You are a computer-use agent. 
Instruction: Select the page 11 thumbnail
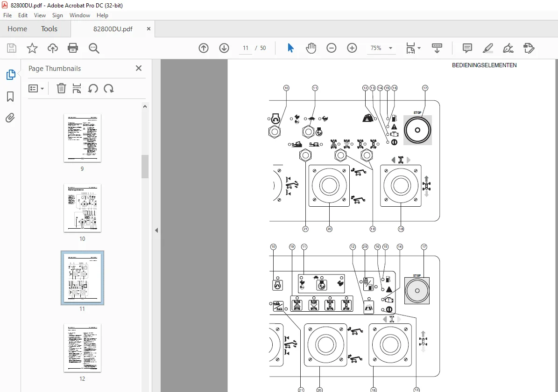coord(82,278)
